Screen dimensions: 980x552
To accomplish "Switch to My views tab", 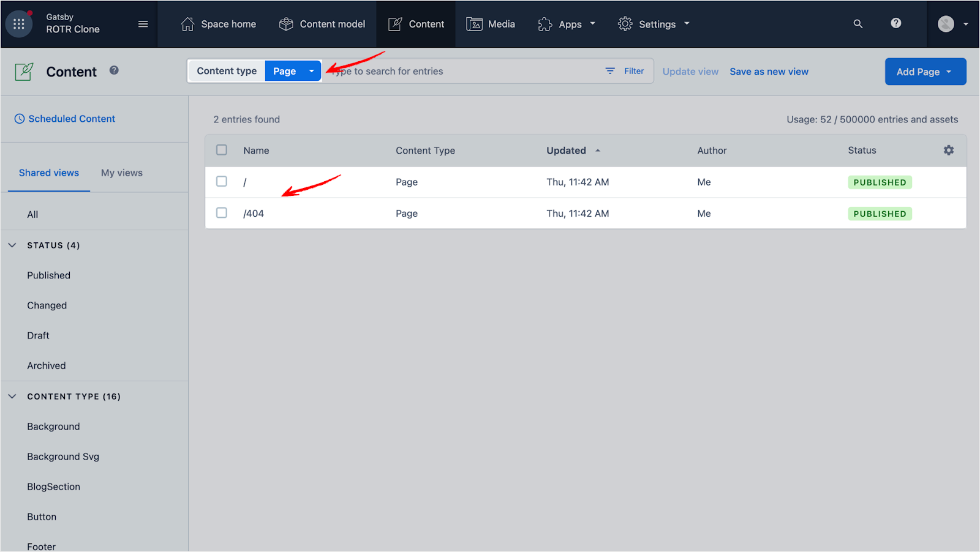I will coord(122,173).
